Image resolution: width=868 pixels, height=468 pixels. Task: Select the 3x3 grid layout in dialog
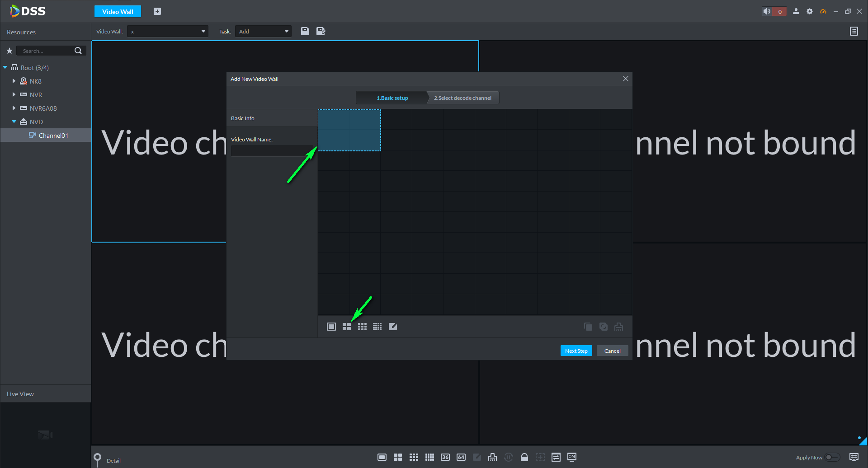[362, 327]
